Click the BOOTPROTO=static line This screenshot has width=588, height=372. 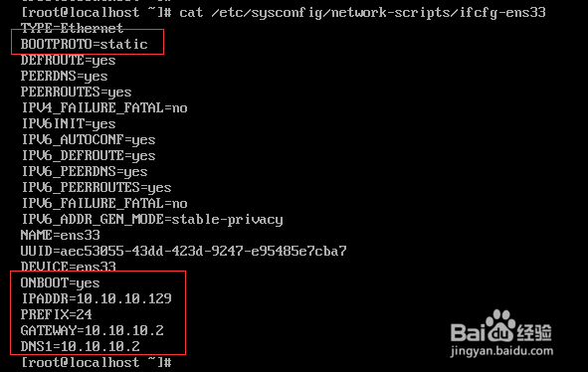[85, 44]
